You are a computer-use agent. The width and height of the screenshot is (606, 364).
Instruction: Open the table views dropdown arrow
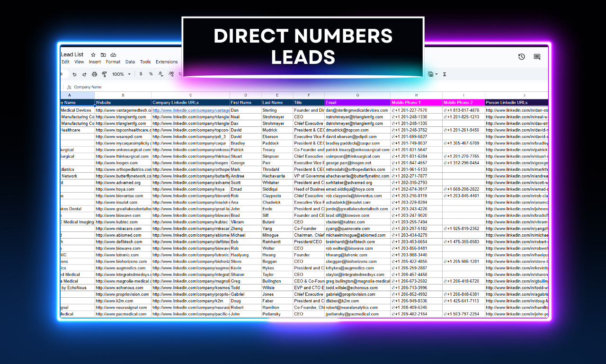point(436,74)
